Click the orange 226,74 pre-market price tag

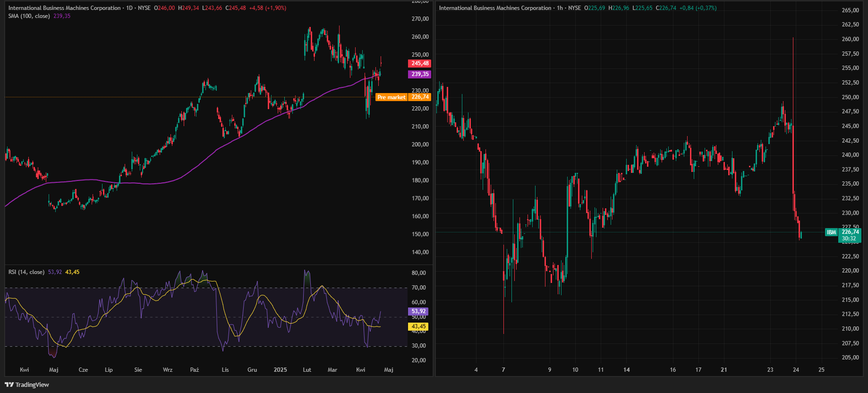tap(419, 97)
